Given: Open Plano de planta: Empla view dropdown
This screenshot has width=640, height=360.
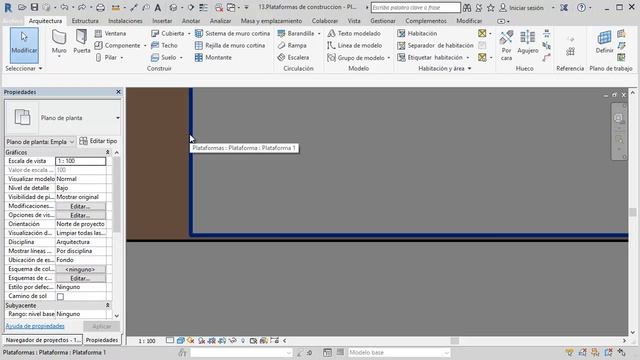Looking at the screenshot, I should (x=40, y=142).
